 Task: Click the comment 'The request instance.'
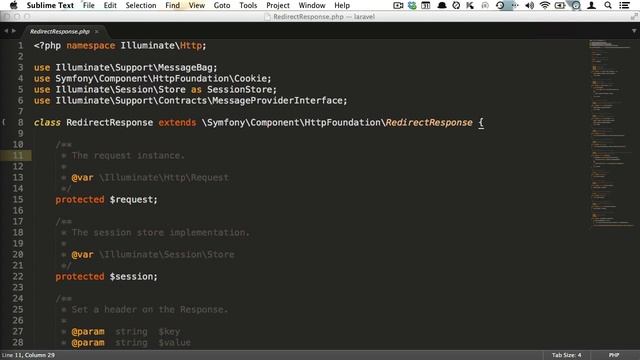(128, 156)
